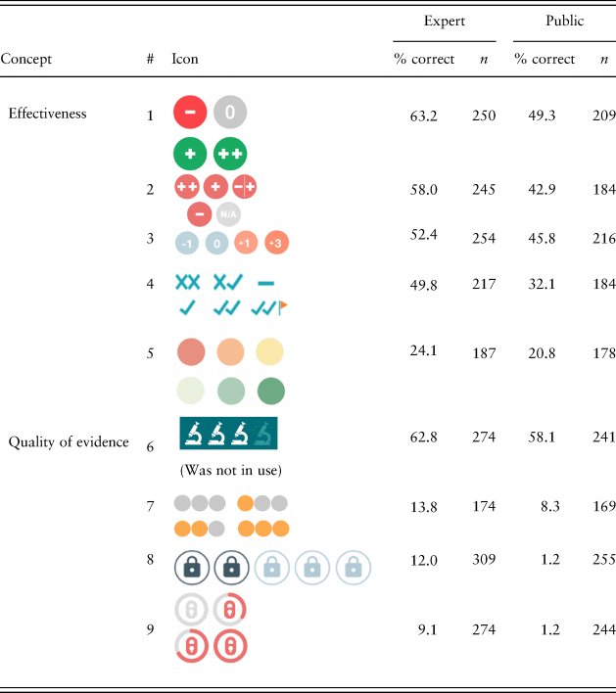The image size is (616, 693).
Task: Click the gray zero circle icon in row 1
Action: [x=230, y=113]
